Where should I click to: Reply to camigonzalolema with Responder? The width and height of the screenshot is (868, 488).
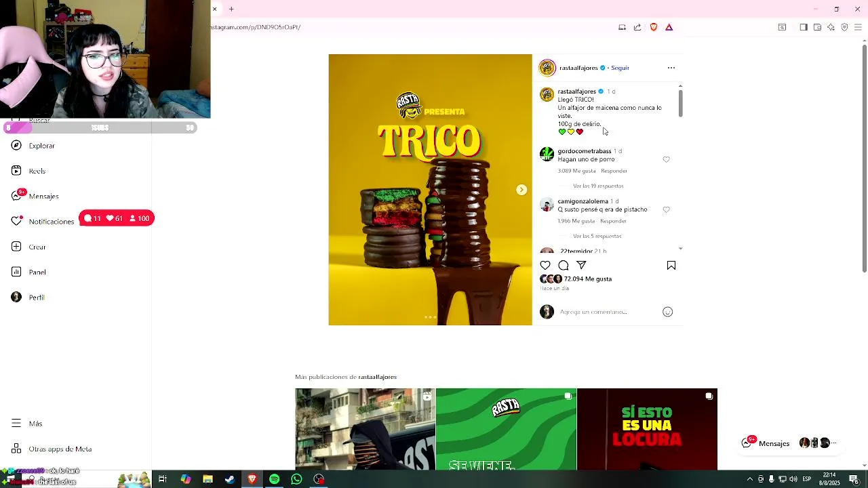tap(613, 221)
